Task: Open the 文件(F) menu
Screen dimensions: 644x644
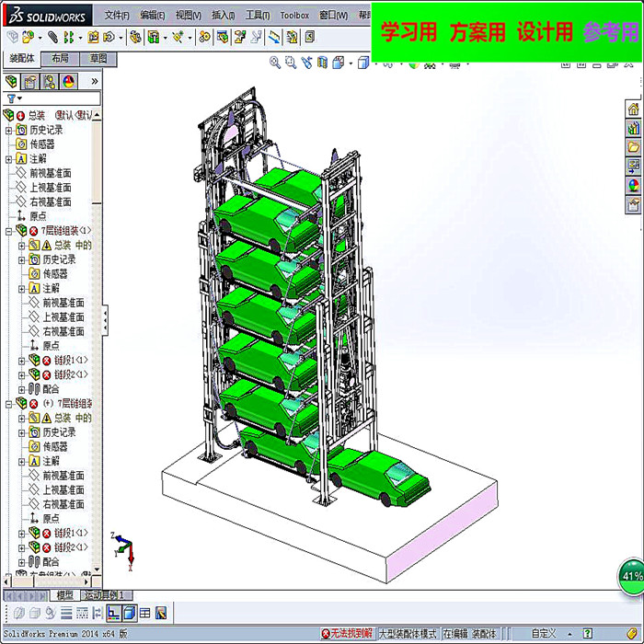Action: 117,16
